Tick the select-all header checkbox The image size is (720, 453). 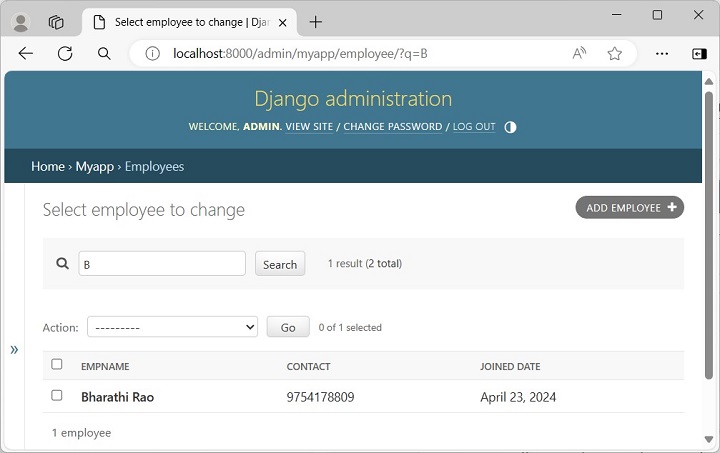click(x=57, y=365)
